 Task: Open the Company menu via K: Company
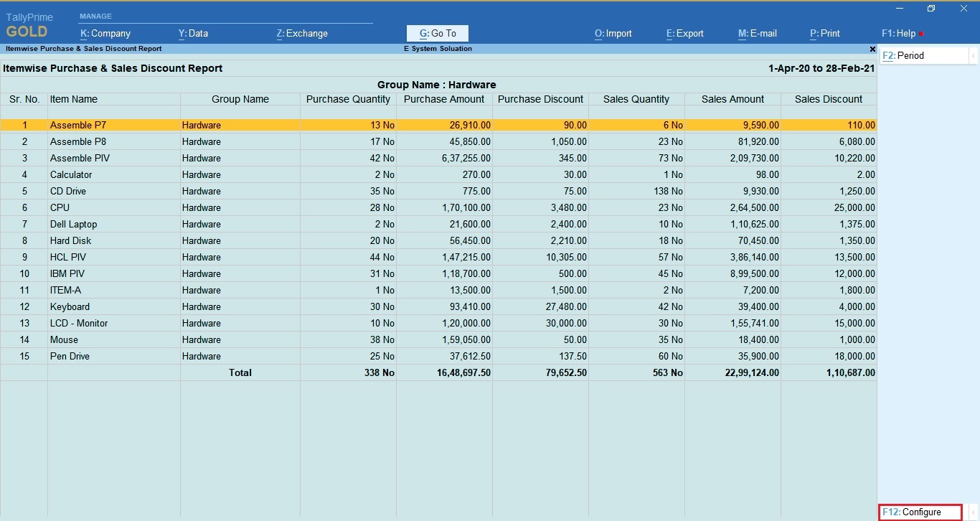coord(104,33)
